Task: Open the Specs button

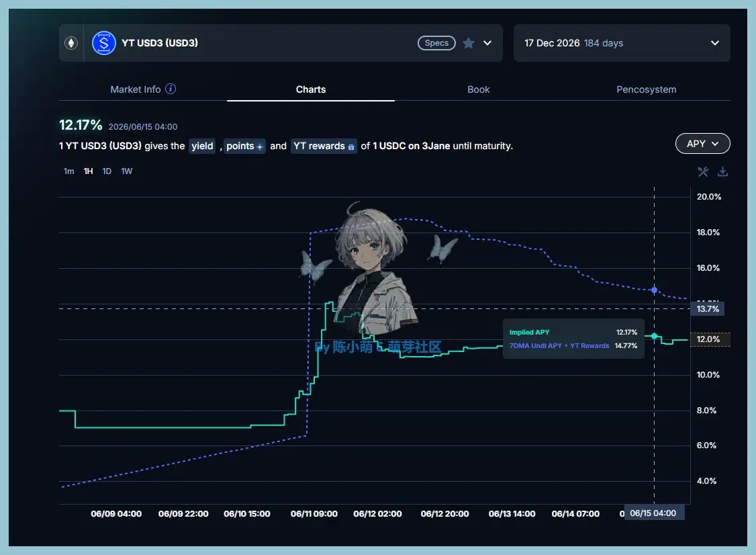Action: coord(436,43)
